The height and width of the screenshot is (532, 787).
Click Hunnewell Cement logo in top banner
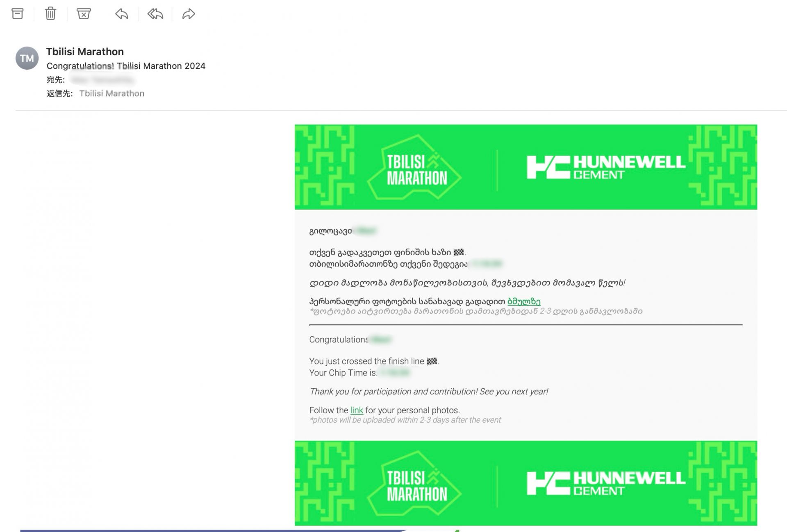606,167
